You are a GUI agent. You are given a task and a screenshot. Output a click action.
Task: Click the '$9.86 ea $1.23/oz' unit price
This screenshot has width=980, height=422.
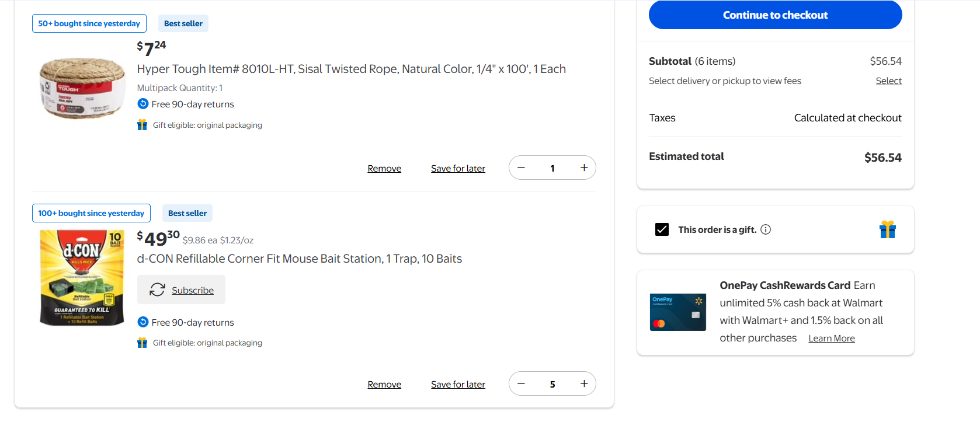click(x=218, y=240)
